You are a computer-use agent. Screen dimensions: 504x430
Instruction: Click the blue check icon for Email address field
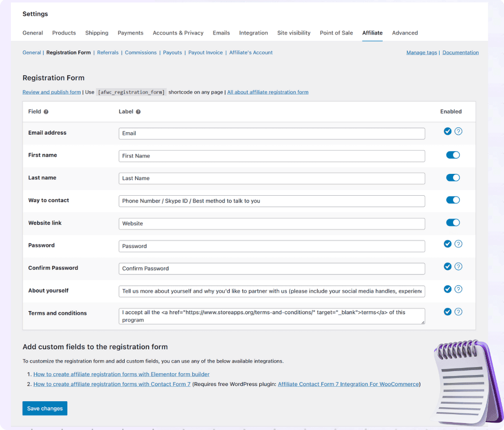click(x=448, y=131)
